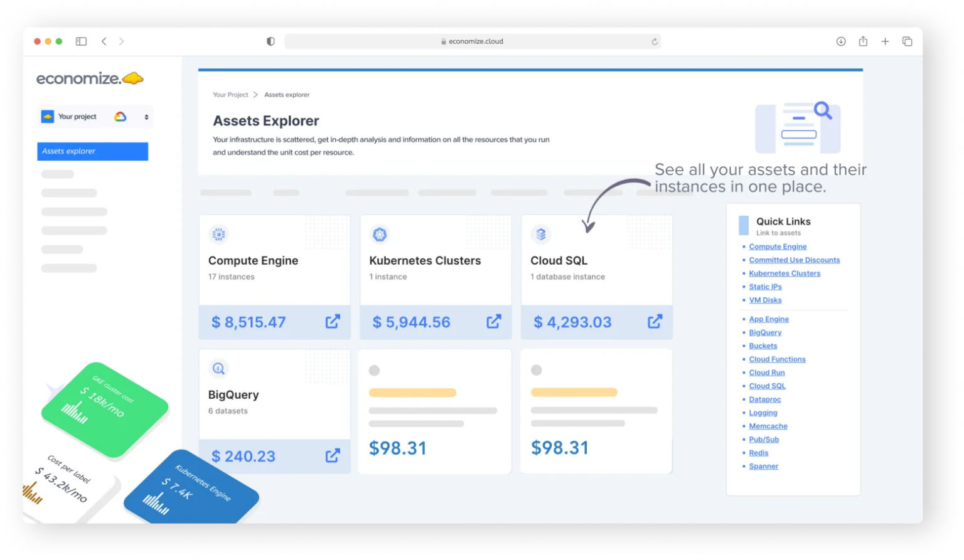Open the Cloud Functions quick link
The width and height of the screenshot is (964, 560).
(777, 359)
